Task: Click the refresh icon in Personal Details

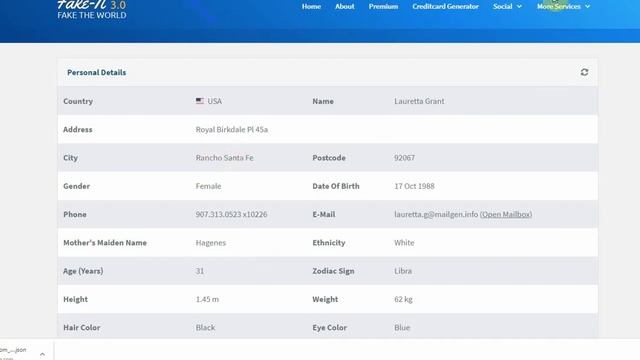Action: tap(584, 72)
